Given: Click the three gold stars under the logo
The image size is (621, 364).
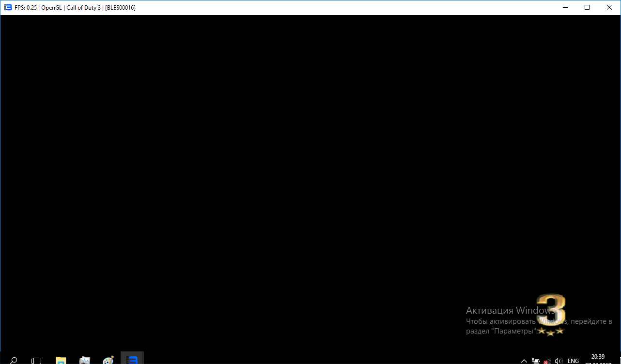Looking at the screenshot, I should 551,332.
